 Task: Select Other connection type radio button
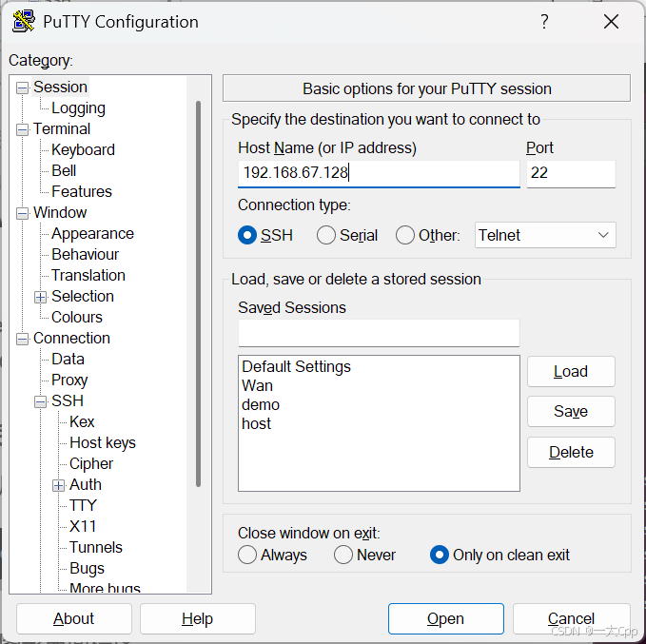pyautogui.click(x=405, y=235)
